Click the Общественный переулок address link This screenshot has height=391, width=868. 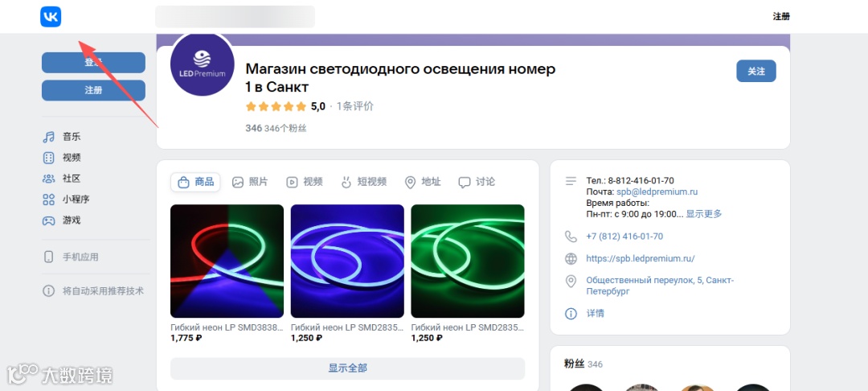click(660, 286)
